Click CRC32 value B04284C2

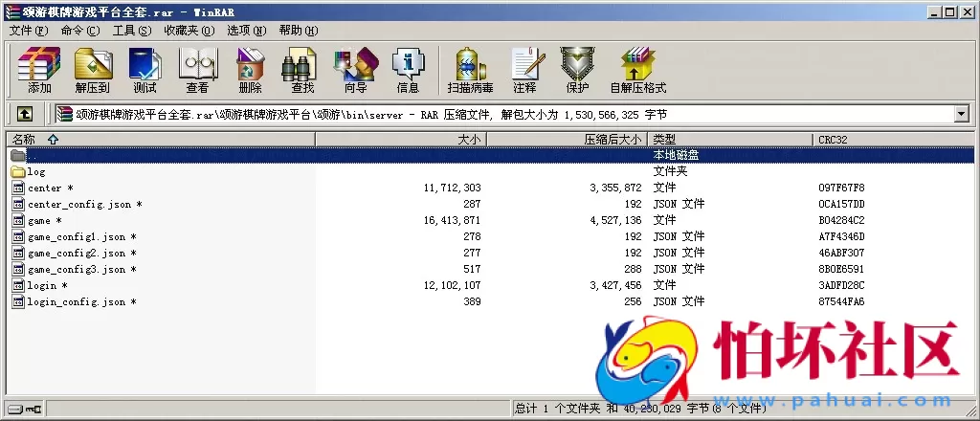[x=841, y=220]
